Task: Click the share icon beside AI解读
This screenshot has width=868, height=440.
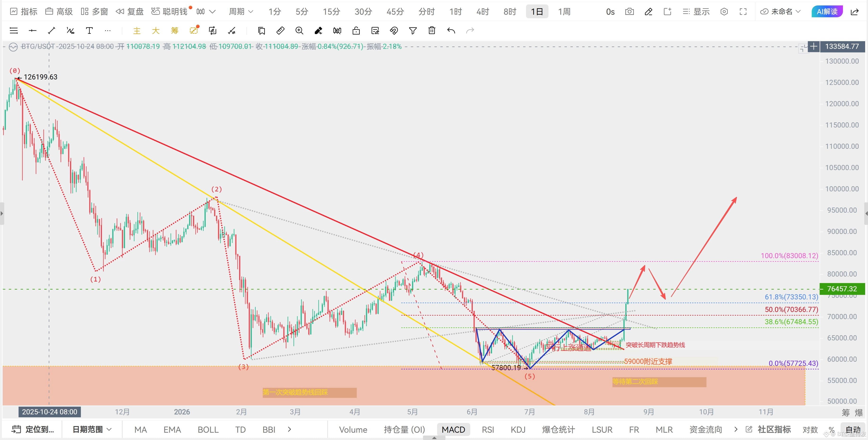Action: click(855, 12)
